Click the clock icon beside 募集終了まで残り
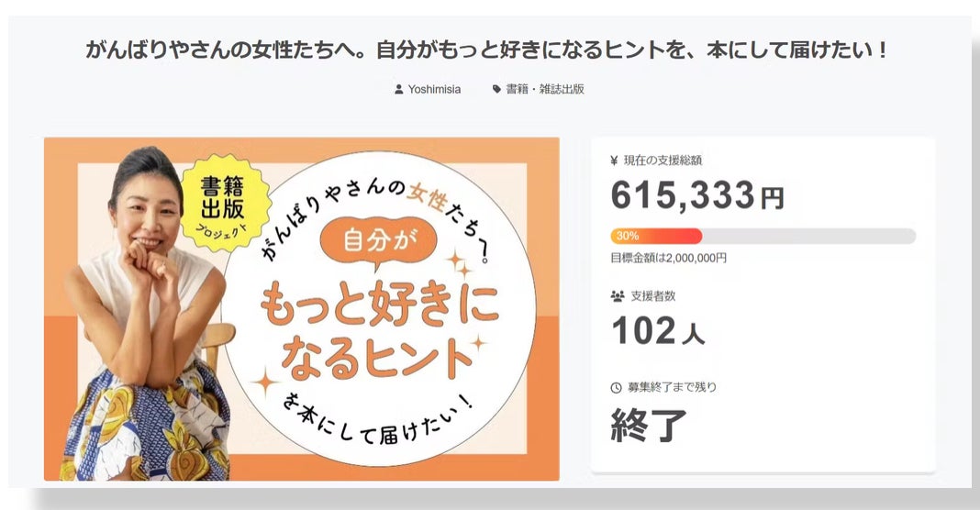This screenshot has height=510, width=980. [x=616, y=387]
